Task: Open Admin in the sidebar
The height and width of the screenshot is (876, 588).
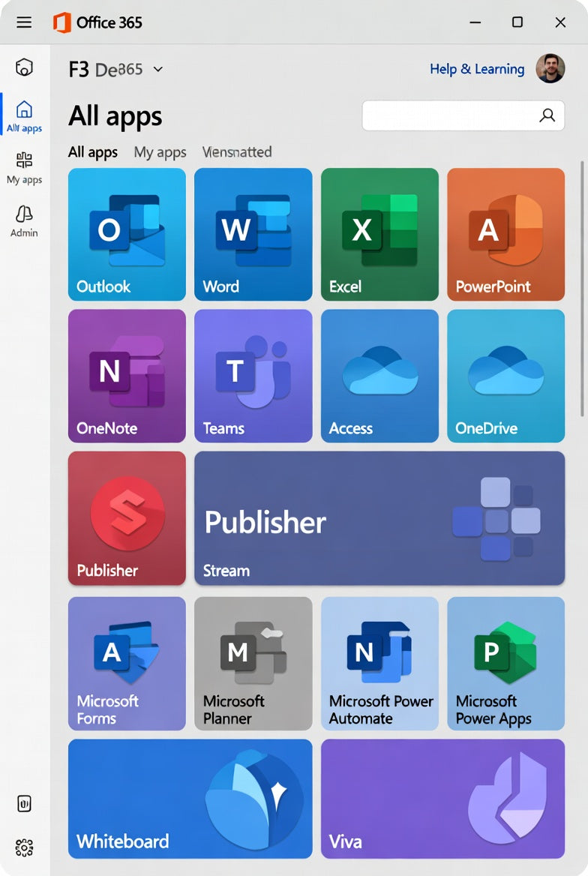Action: pos(24,220)
